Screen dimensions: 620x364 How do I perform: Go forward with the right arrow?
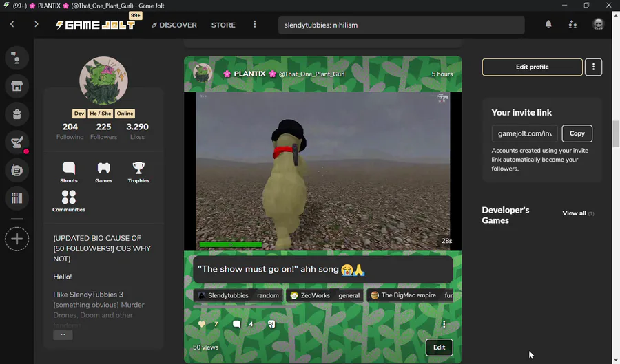(x=37, y=25)
